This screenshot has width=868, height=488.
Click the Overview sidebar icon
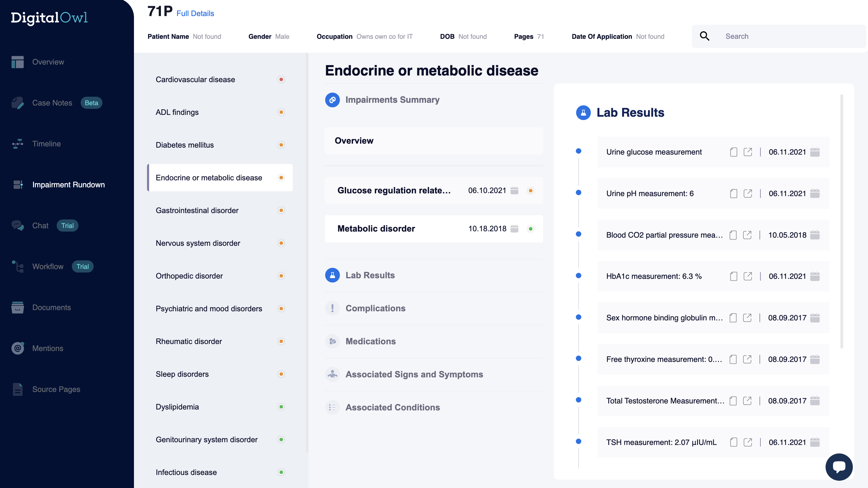click(x=17, y=62)
